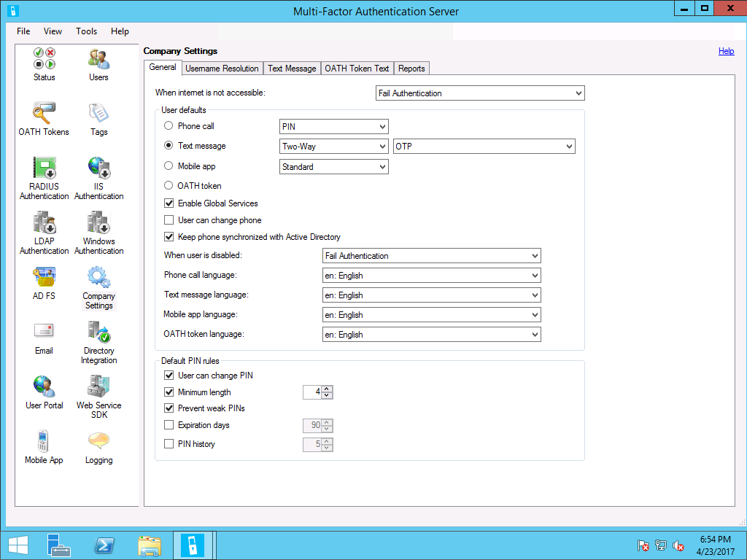This screenshot has width=747, height=560.
Task: Open Directory Integration icon
Action: point(98,332)
